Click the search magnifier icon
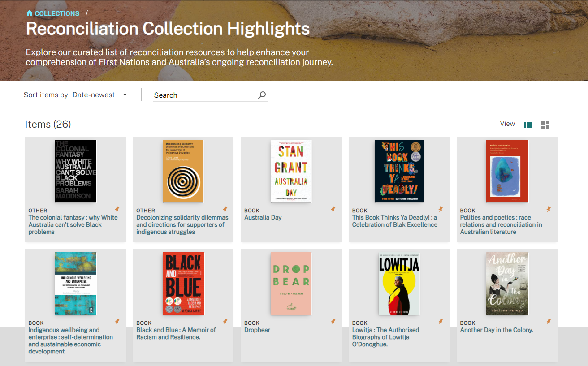The image size is (588, 366). coord(262,95)
